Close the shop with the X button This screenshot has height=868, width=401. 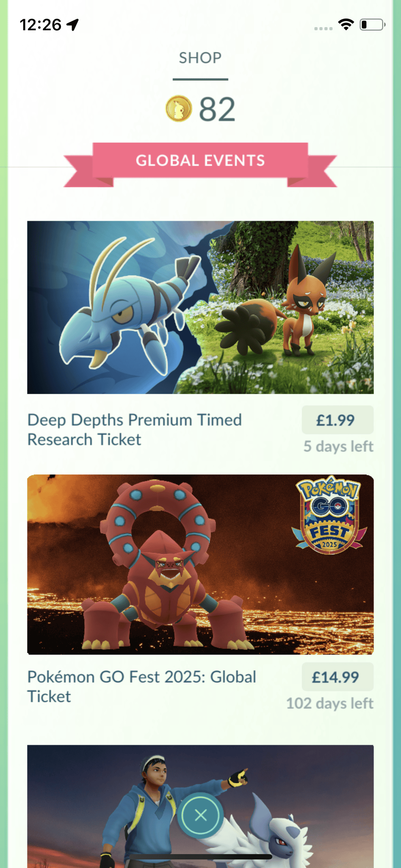(x=201, y=815)
